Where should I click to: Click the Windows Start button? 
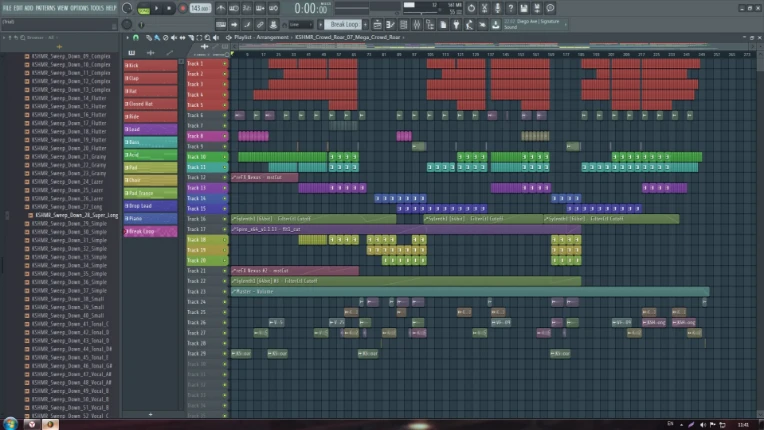(10, 424)
